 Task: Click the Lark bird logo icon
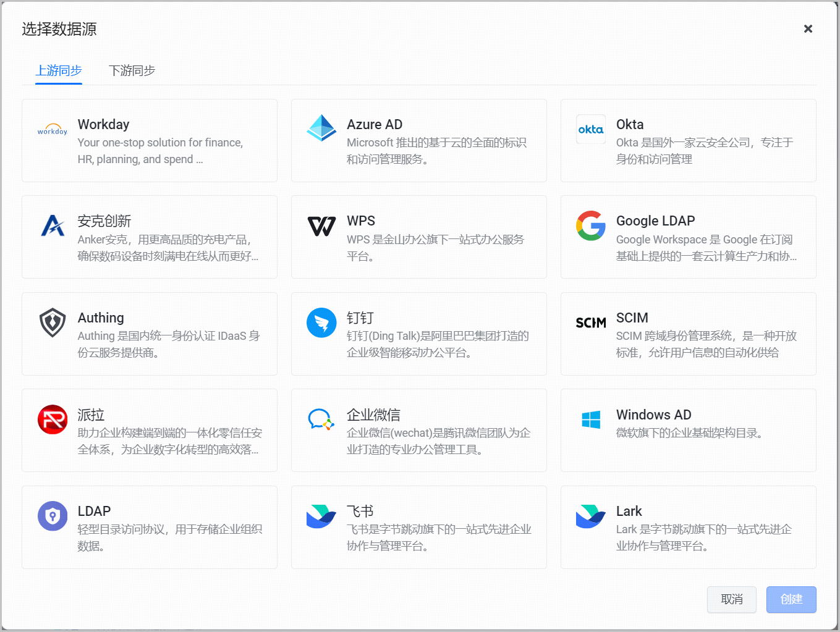pyautogui.click(x=591, y=516)
